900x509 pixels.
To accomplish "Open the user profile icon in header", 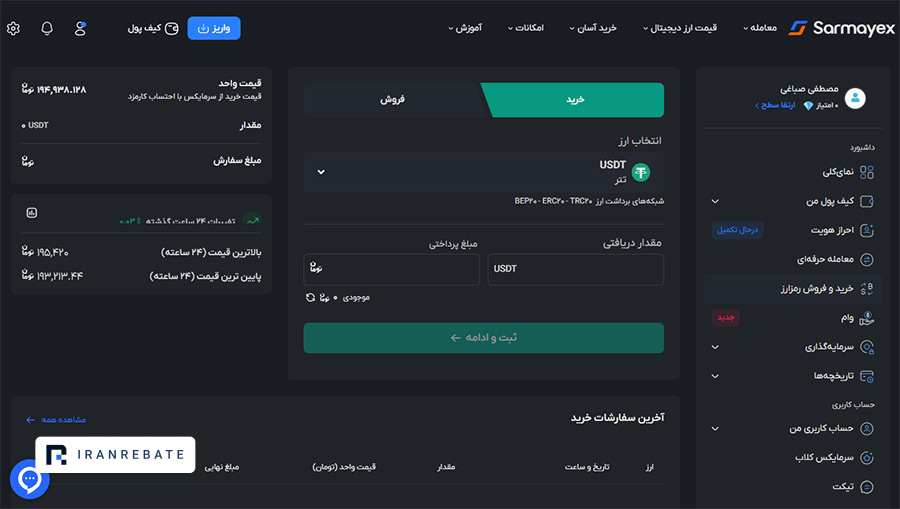I will (80, 28).
